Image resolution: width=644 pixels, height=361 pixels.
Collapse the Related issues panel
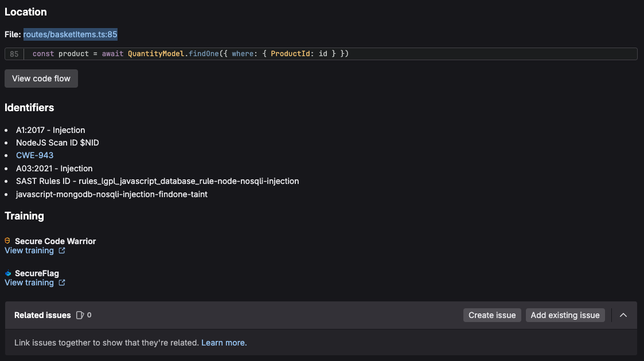point(623,315)
